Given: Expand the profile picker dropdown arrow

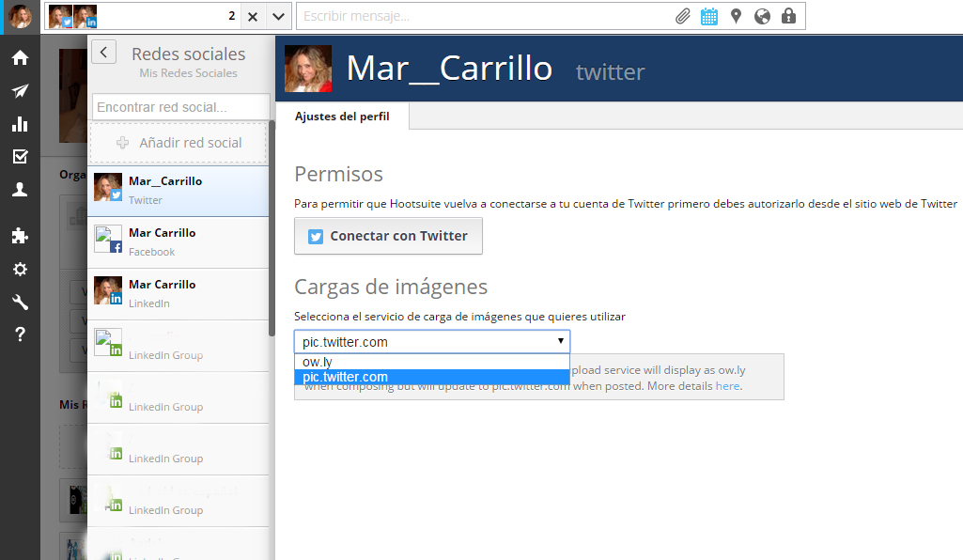Looking at the screenshot, I should pyautogui.click(x=278, y=16).
